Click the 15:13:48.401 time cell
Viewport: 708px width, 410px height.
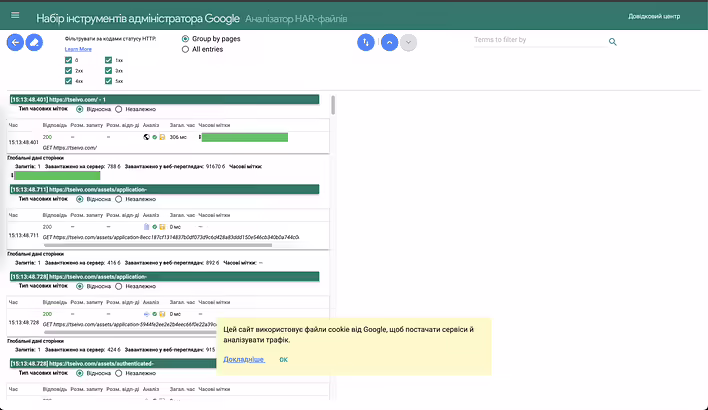pos(23,142)
